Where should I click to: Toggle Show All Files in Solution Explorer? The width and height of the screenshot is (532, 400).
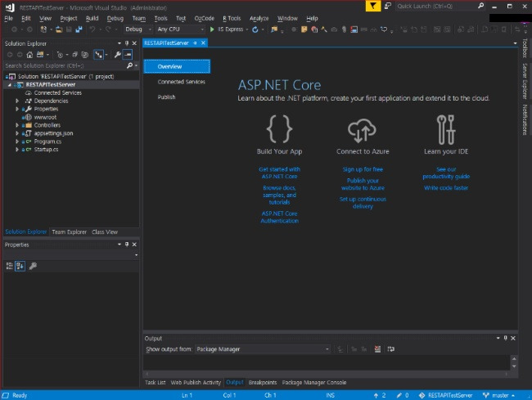[x=85, y=55]
